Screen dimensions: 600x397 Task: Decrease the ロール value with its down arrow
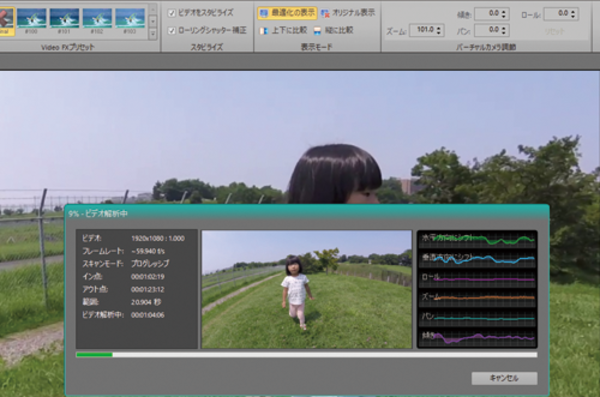[x=573, y=17]
